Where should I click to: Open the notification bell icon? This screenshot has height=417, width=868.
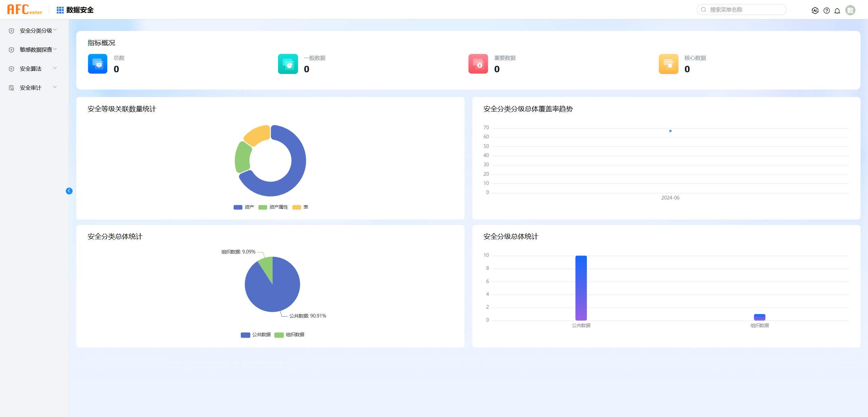(837, 11)
